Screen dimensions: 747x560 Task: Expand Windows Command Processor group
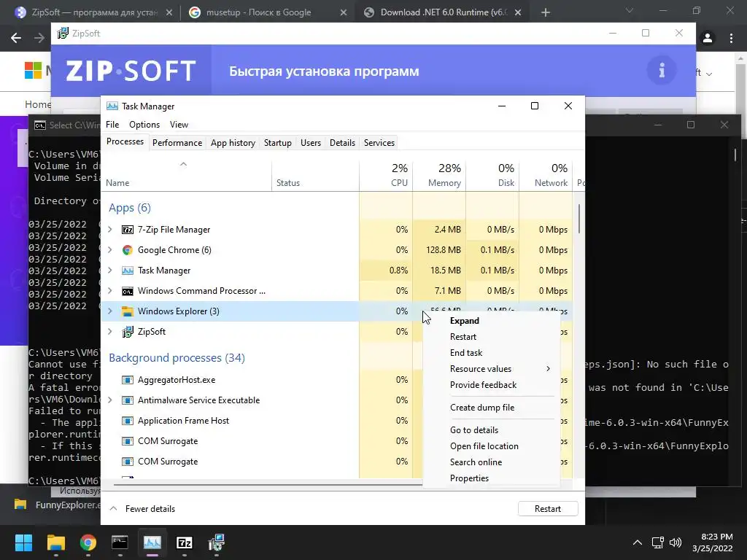pos(110,291)
